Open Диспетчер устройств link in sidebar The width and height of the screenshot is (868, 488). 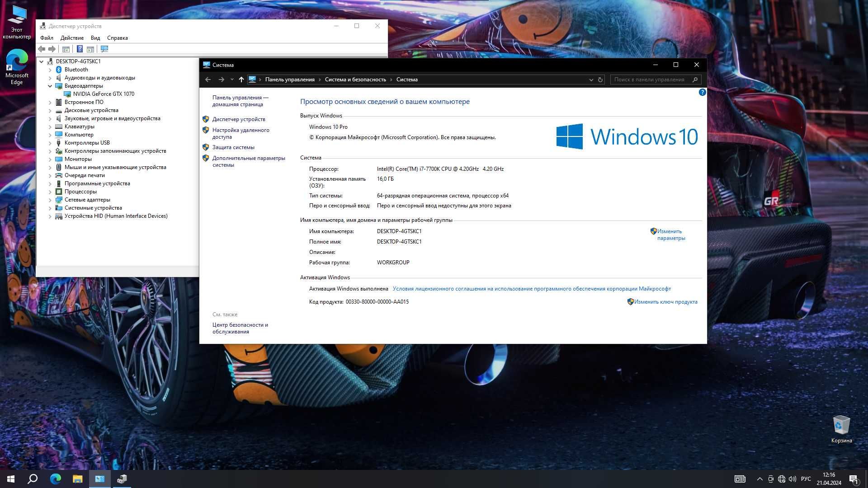point(239,119)
